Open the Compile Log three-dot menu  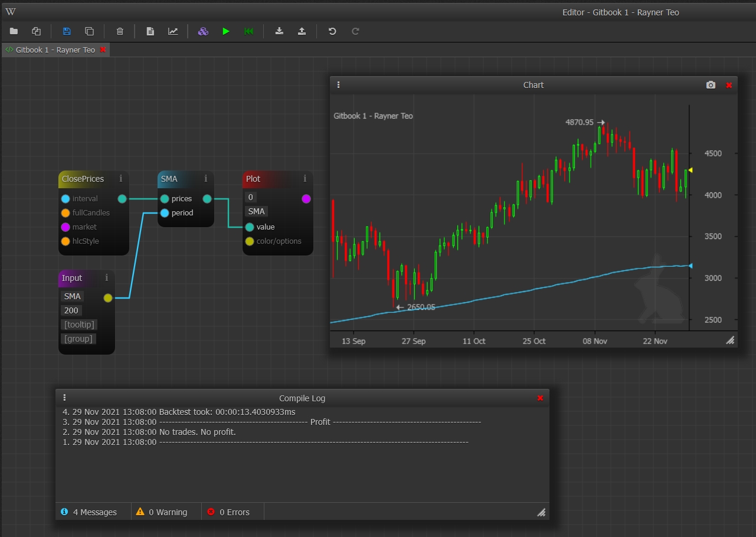click(x=65, y=398)
